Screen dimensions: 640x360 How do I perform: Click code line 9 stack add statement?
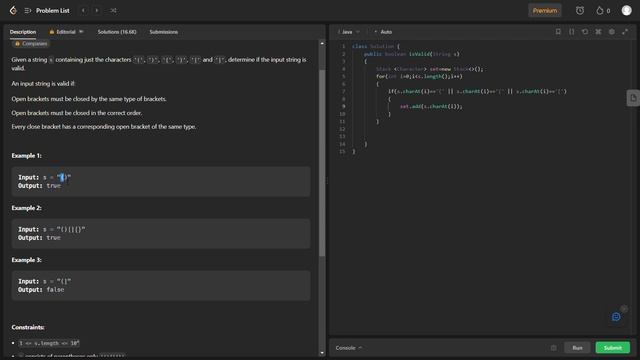431,107
